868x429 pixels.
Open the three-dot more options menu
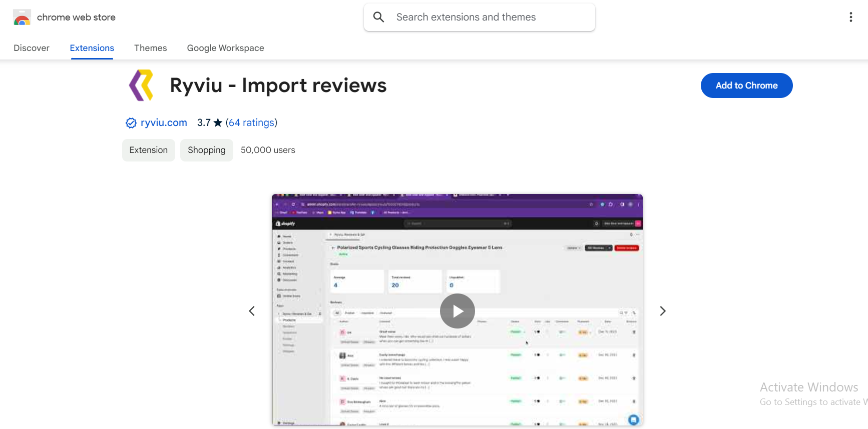[x=850, y=17]
